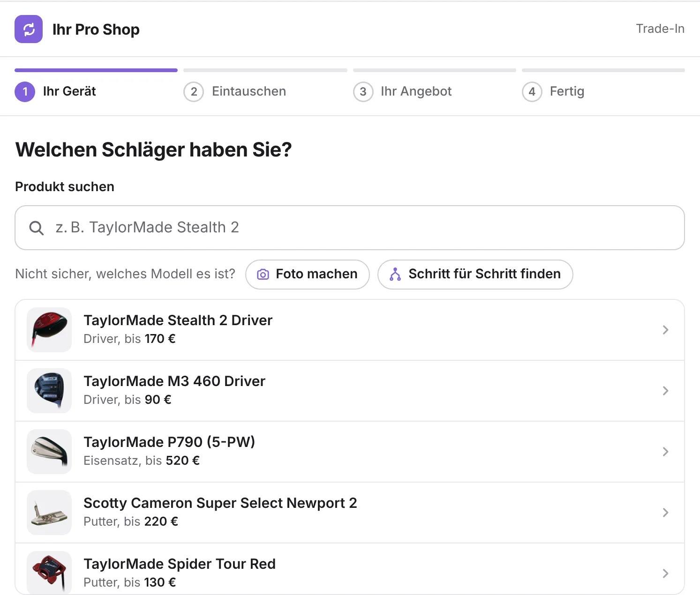Screen dimensions: 700x595
Task: Click the grey Eintauschen progress bar
Action: (x=265, y=70)
